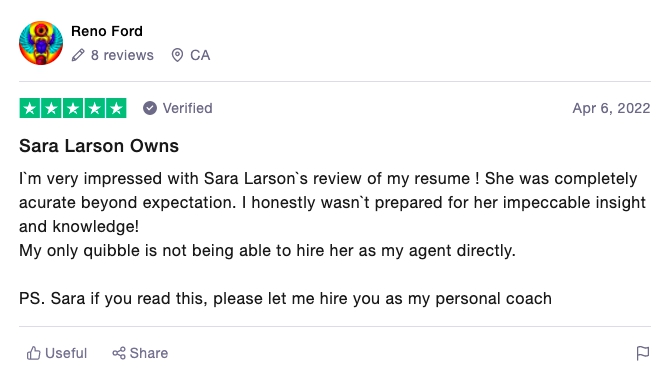Open the Reno Ford reviewer name
The height and width of the screenshot is (384, 671).
coord(107,31)
